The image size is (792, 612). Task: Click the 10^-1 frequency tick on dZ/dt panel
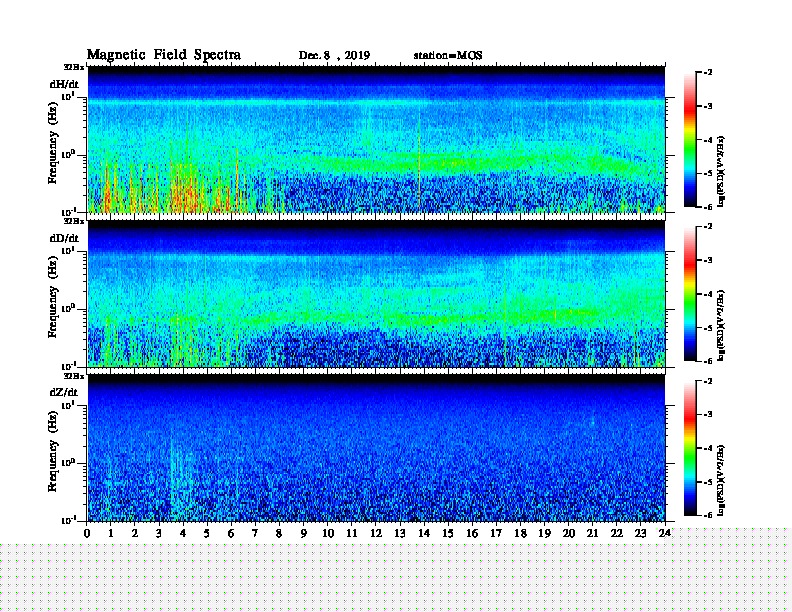68,520
